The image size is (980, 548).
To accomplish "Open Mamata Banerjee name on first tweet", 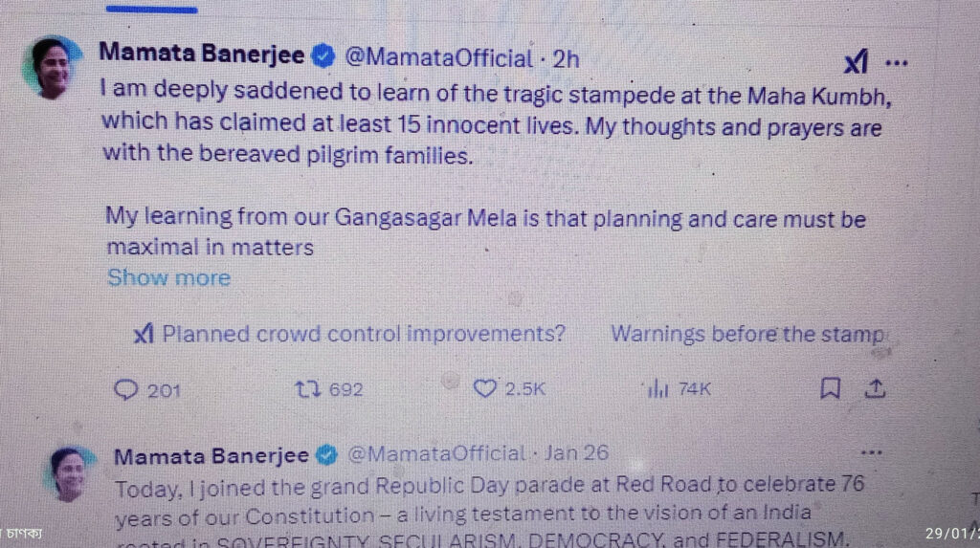I will tap(201, 54).
